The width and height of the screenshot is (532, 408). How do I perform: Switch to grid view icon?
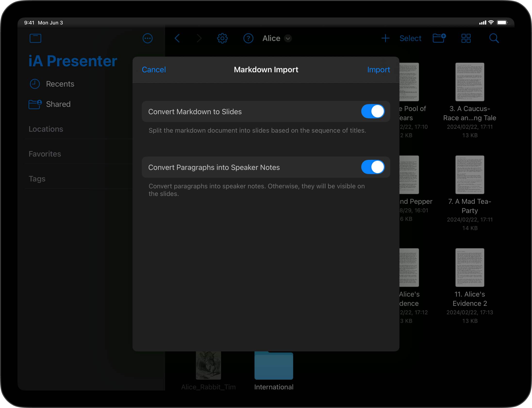click(466, 38)
